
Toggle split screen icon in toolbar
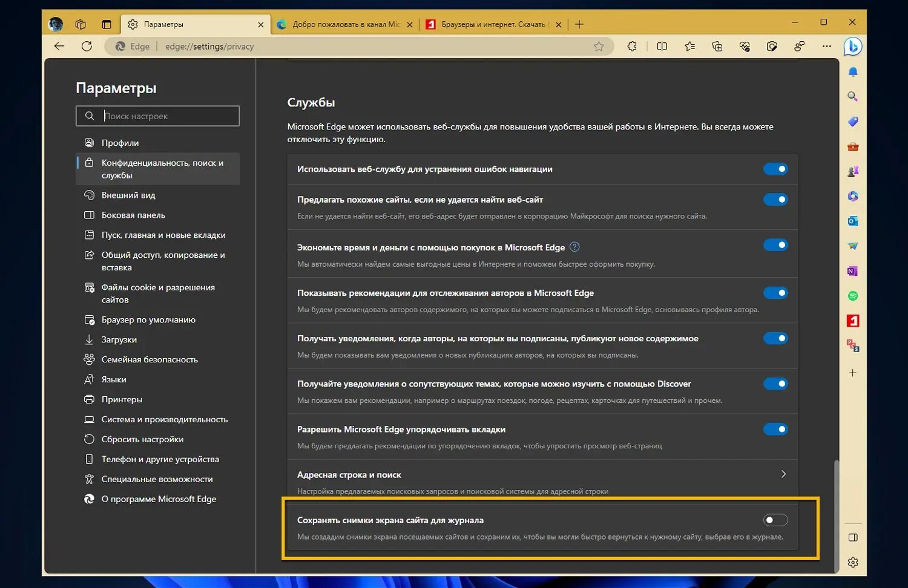(662, 46)
